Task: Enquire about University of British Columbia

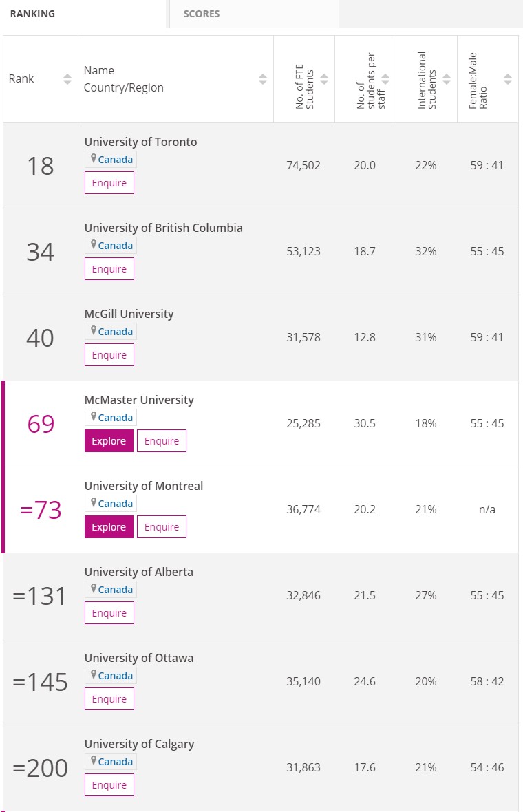Action: pyautogui.click(x=109, y=269)
